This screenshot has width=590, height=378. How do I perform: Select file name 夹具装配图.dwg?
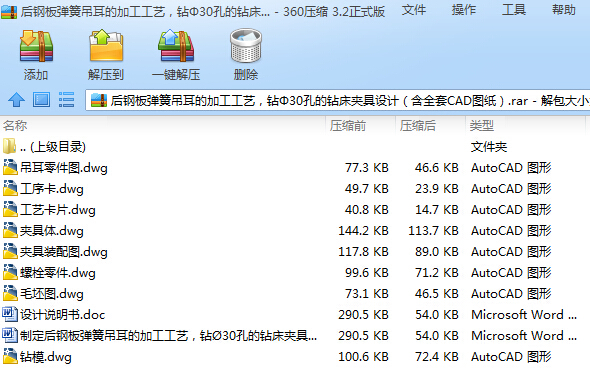[x=64, y=252]
